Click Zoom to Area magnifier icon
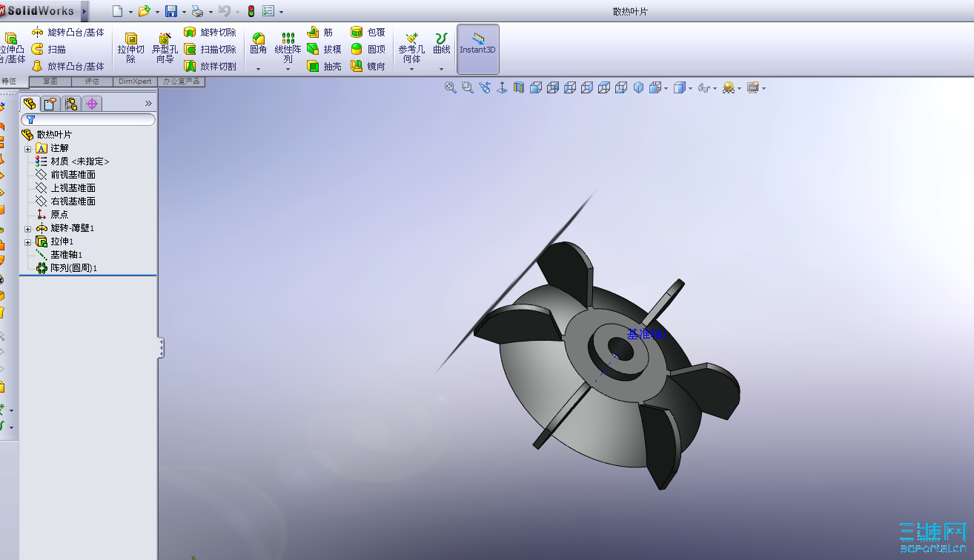This screenshot has width=974, height=560. [468, 87]
